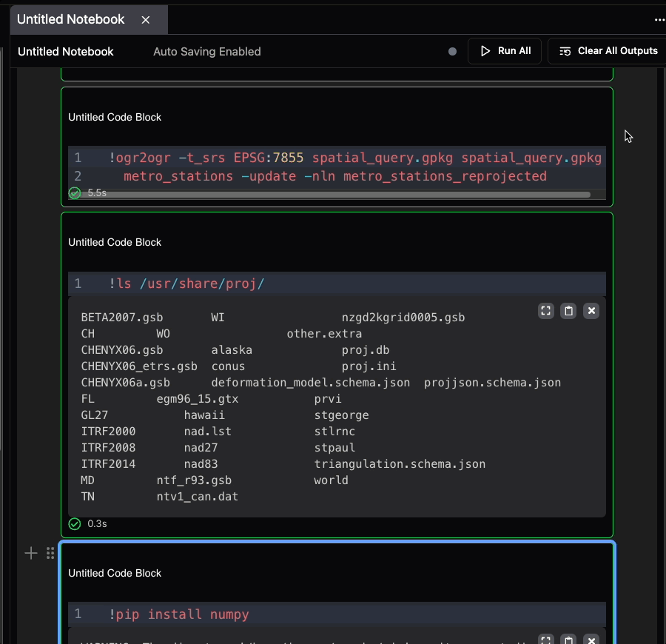
Task: Copy pip install output to clipboard
Action: [568, 640]
